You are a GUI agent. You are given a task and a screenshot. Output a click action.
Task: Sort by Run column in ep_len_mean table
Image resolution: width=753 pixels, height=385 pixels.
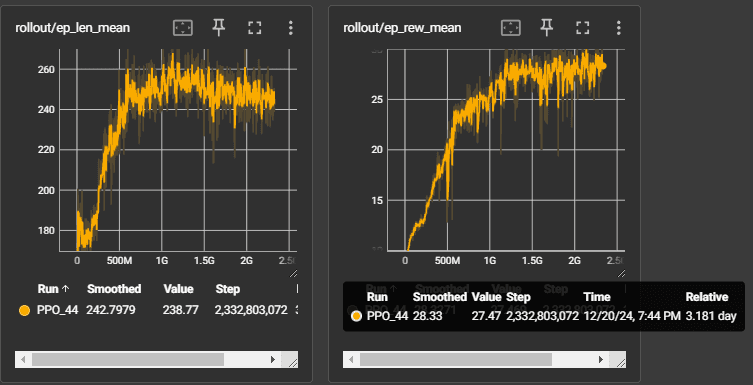click(x=53, y=289)
